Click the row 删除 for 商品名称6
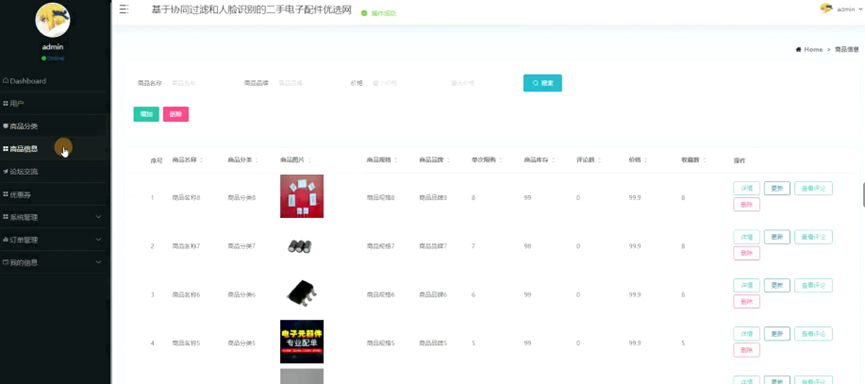The height and width of the screenshot is (384, 865). (746, 302)
